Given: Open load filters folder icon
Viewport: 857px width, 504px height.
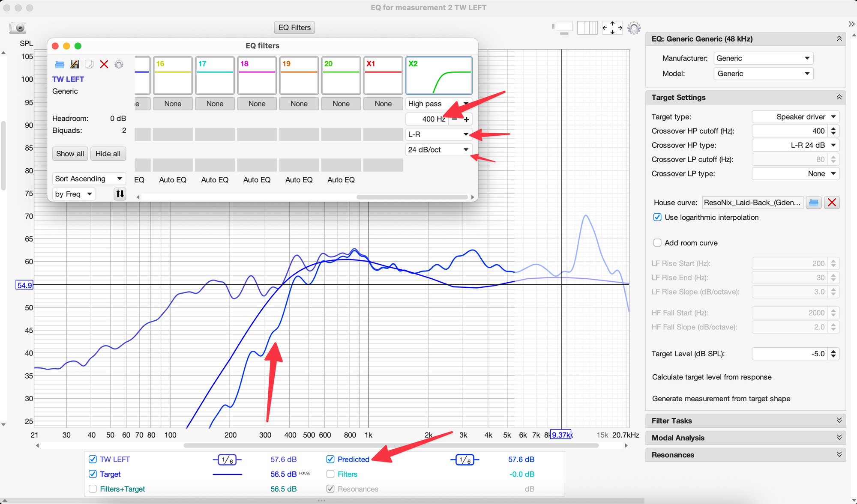Looking at the screenshot, I should point(60,64).
